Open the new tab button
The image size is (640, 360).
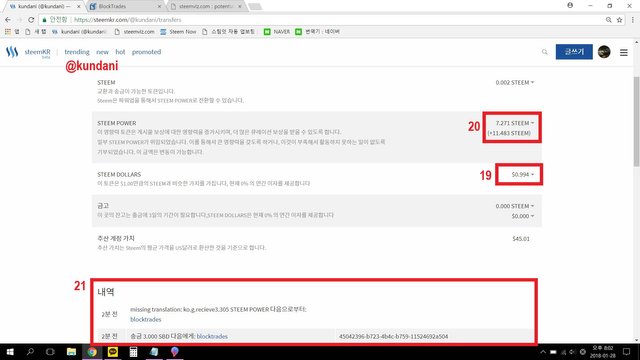pyautogui.click(x=255, y=6)
